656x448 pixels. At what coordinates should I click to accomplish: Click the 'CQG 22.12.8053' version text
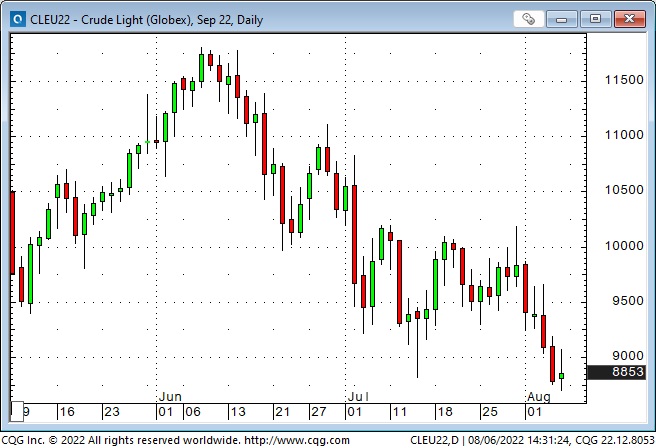point(615,440)
